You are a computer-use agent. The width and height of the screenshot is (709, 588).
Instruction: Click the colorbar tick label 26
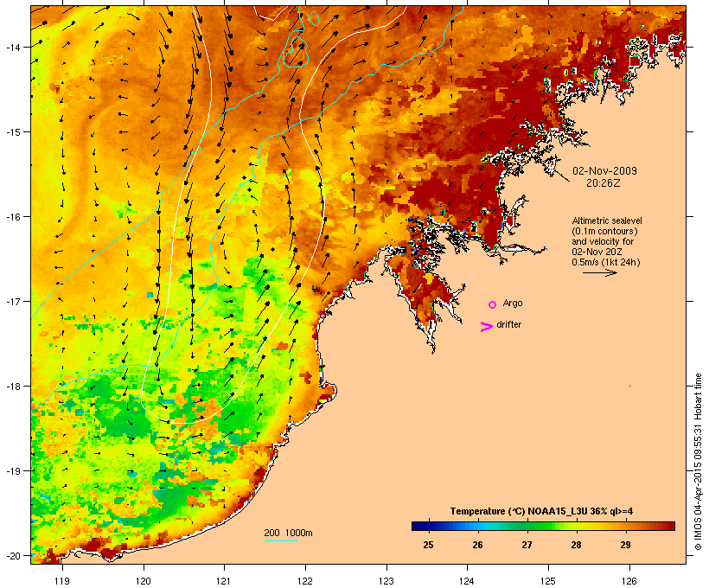tap(477, 545)
